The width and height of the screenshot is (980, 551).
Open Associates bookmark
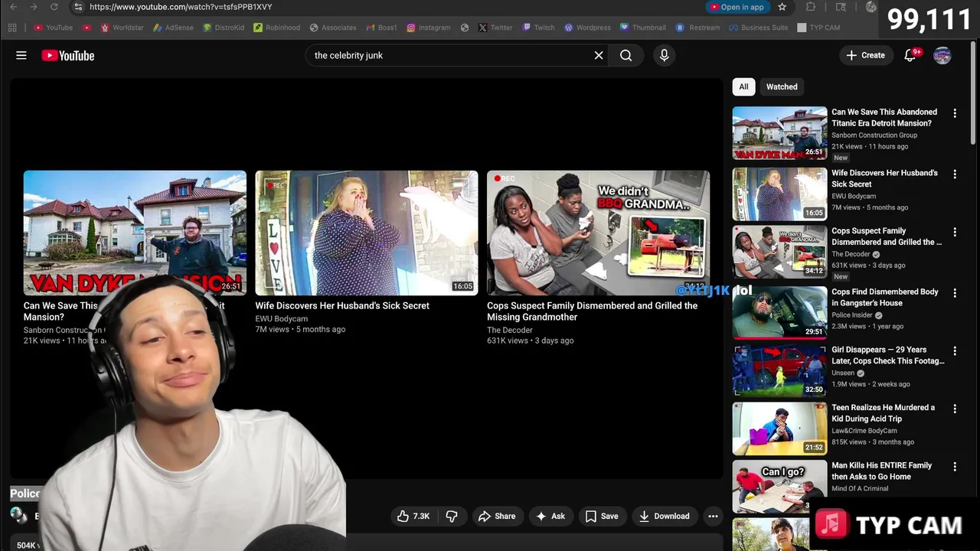[x=333, y=28]
